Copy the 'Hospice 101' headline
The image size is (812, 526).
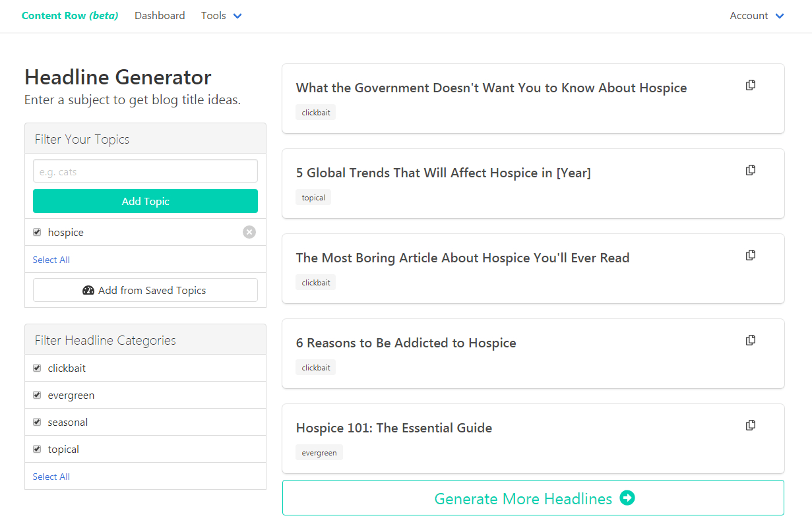(x=751, y=425)
